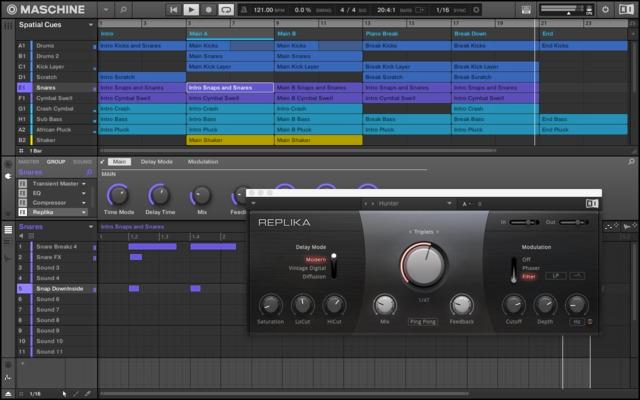
Task: Bypass the Transient Master FX icon
Action: click(23, 184)
